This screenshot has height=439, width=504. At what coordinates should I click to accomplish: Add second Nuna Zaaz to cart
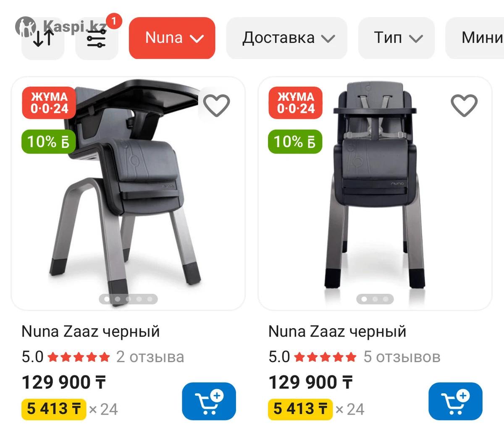pyautogui.click(x=456, y=401)
